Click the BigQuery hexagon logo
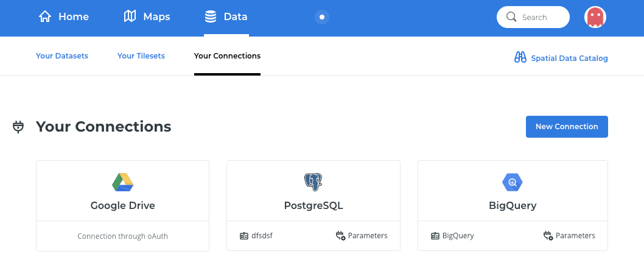The width and height of the screenshot is (644, 262). [513, 182]
